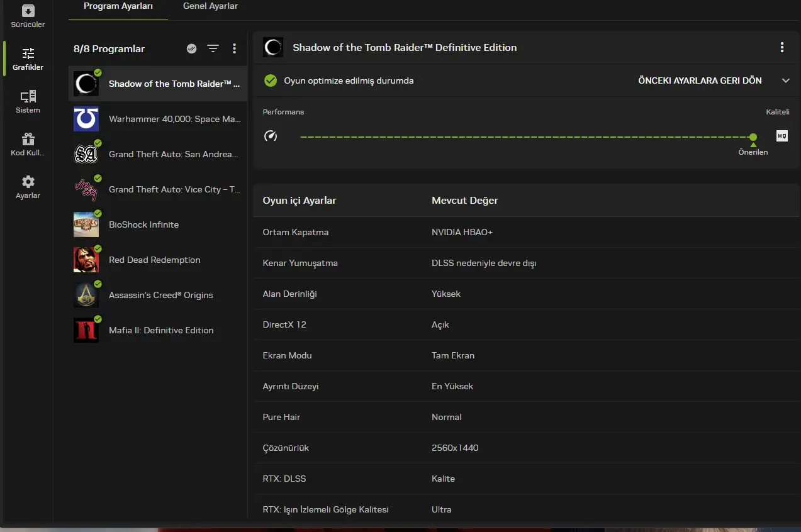Viewport: 801px width, 532px height.
Task: Select Assassin's Creed Origins in program list
Action: [157, 295]
